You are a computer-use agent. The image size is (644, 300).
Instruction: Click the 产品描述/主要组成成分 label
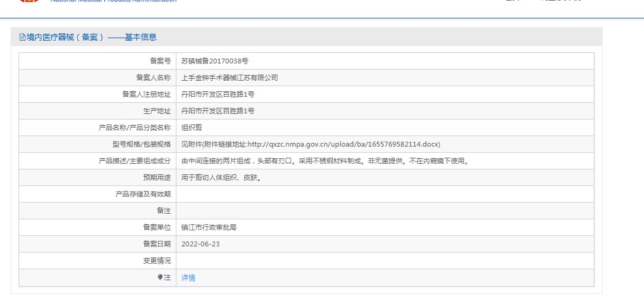[x=134, y=161]
